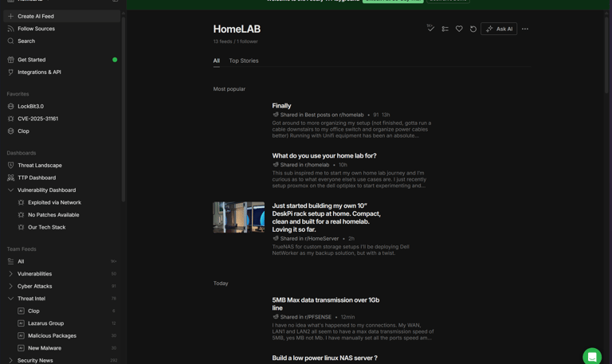Open the article titled Finally
Screen dimensions: 612x364
[281, 106]
